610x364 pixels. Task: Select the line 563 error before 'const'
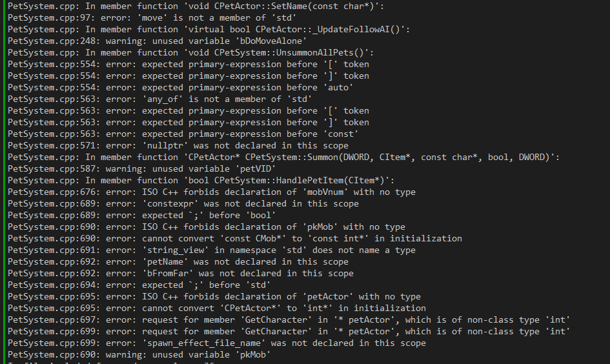[183, 134]
